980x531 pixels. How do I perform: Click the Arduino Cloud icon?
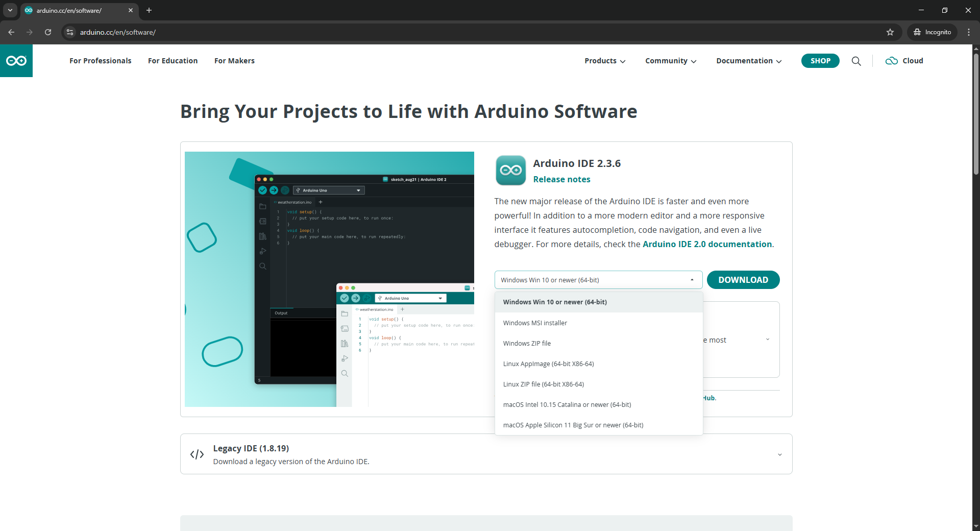891,61
